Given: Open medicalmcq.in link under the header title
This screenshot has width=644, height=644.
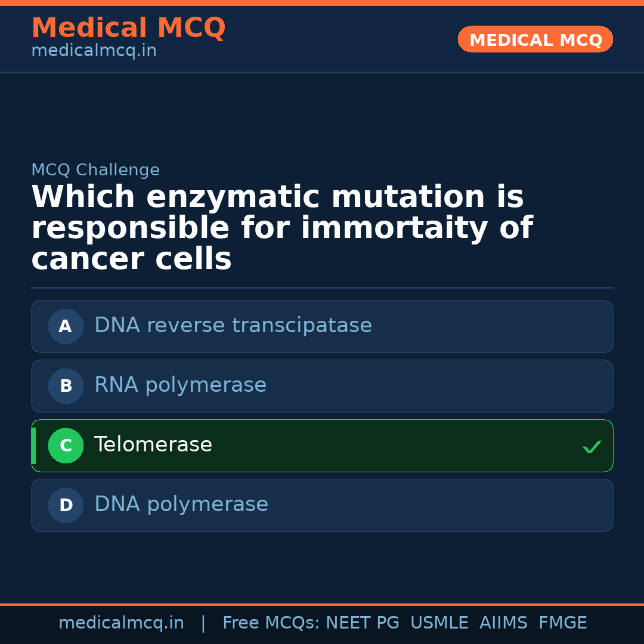Looking at the screenshot, I should coord(94,51).
